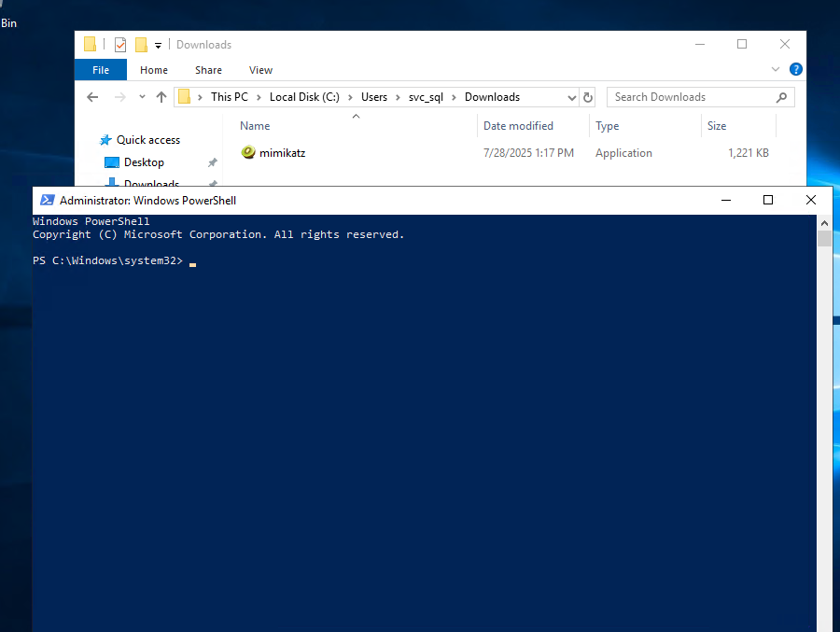Select Quick access in navigation pane
Image resolution: width=840 pixels, height=632 pixels.
148,140
